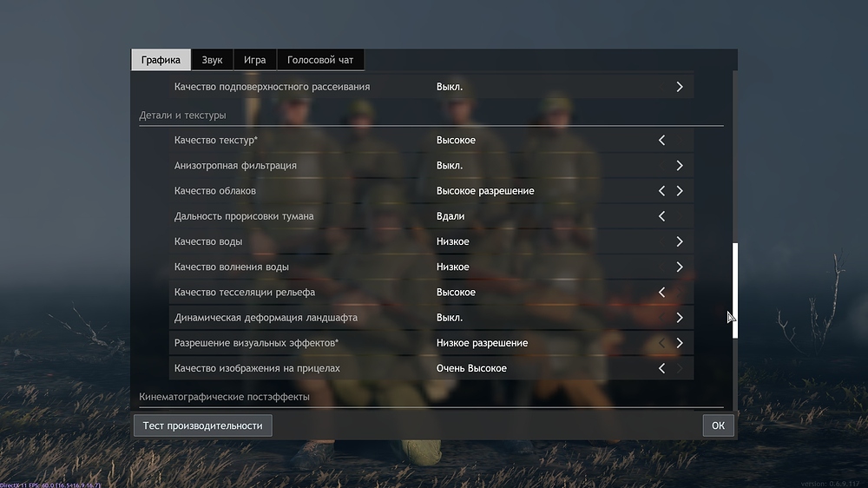This screenshot has width=868, height=488.
Task: Click the Высокое разрешение value for clouds
Action: 484,191
